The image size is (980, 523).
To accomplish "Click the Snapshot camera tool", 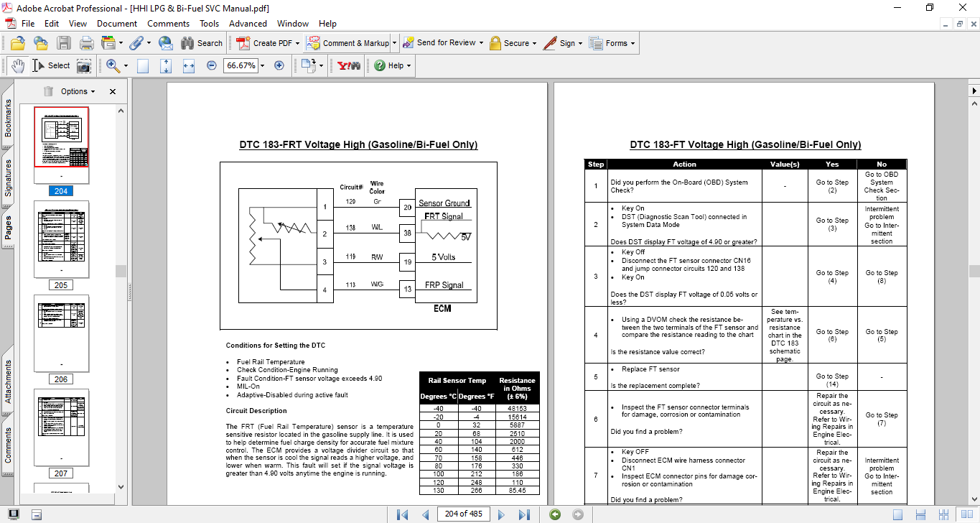I will (x=84, y=65).
